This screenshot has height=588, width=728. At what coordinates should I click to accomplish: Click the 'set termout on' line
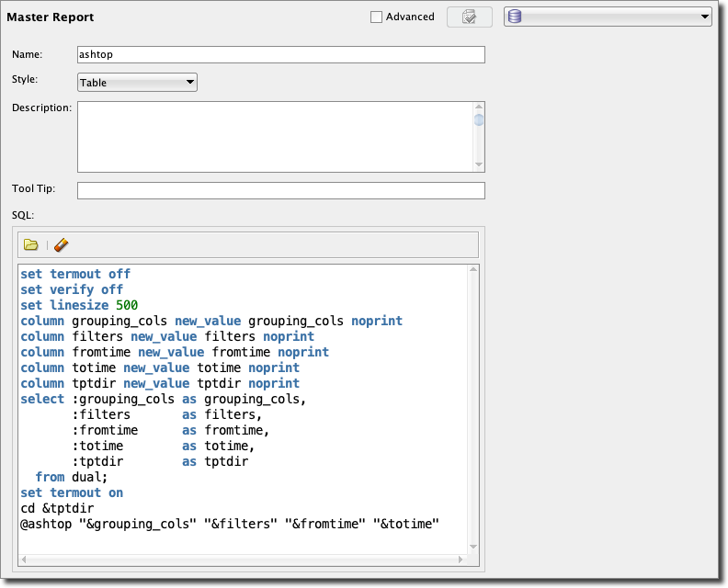click(72, 492)
